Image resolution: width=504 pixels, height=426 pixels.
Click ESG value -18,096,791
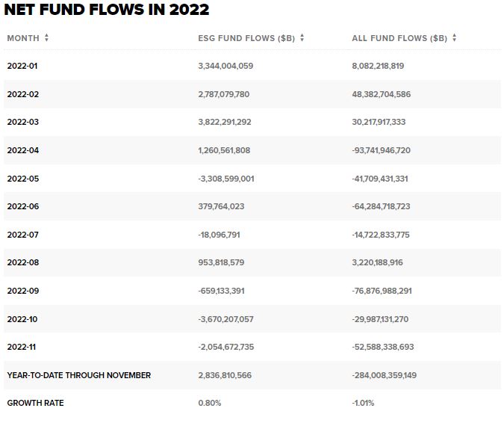[x=219, y=235]
